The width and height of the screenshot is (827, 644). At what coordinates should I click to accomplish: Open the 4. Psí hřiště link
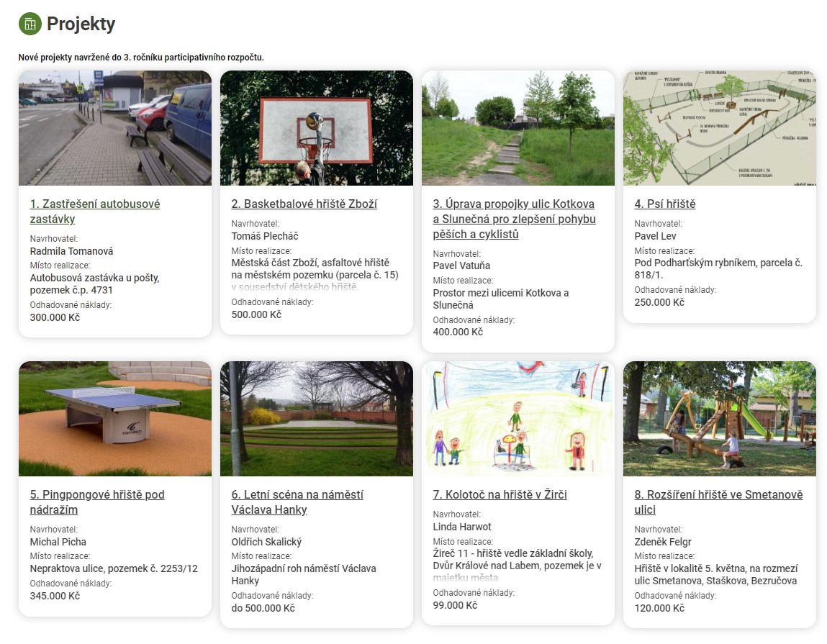tap(664, 204)
